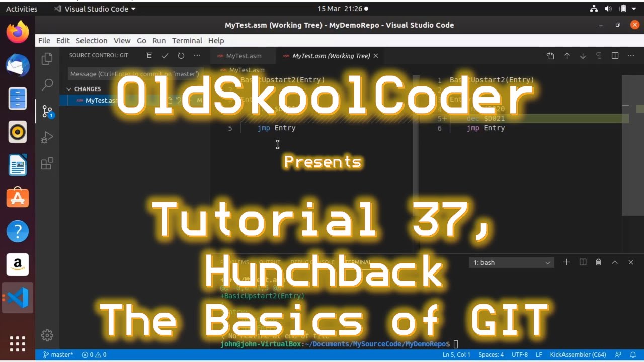Maximize the panel size chevron
This screenshot has width=644, height=362.
[614, 262]
